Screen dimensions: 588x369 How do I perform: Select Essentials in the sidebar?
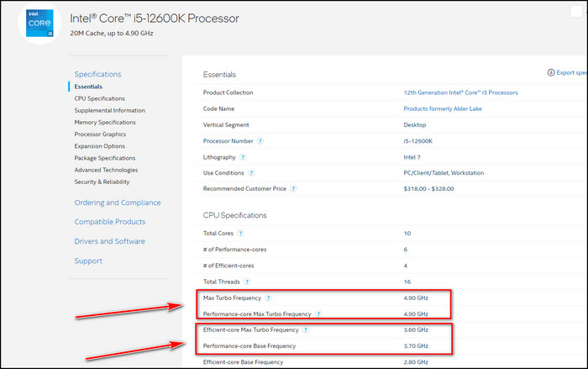(x=88, y=87)
